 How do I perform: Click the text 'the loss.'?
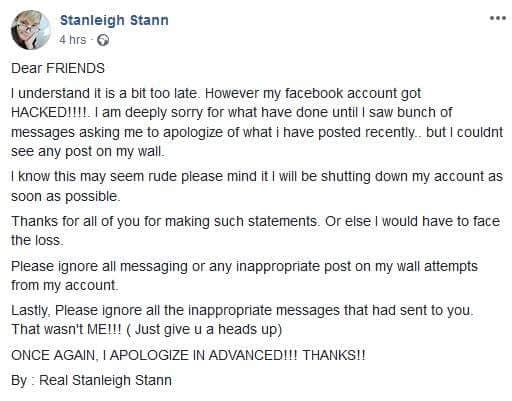37,240
